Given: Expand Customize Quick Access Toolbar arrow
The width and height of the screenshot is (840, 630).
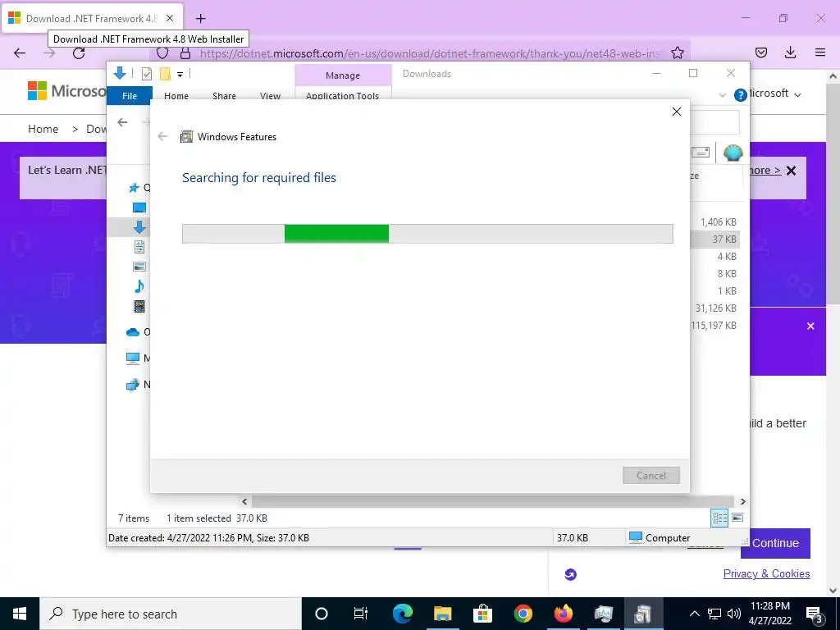Looking at the screenshot, I should coord(180,75).
